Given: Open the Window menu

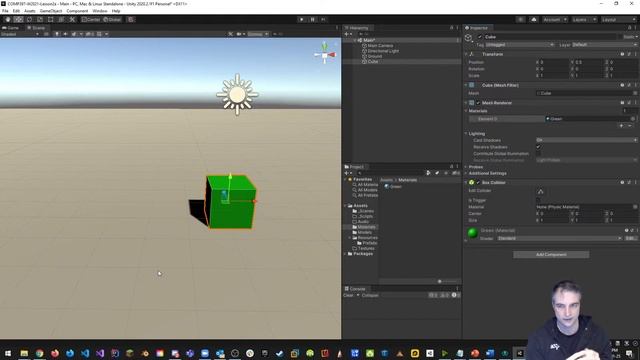Looking at the screenshot, I should pyautogui.click(x=100, y=11).
